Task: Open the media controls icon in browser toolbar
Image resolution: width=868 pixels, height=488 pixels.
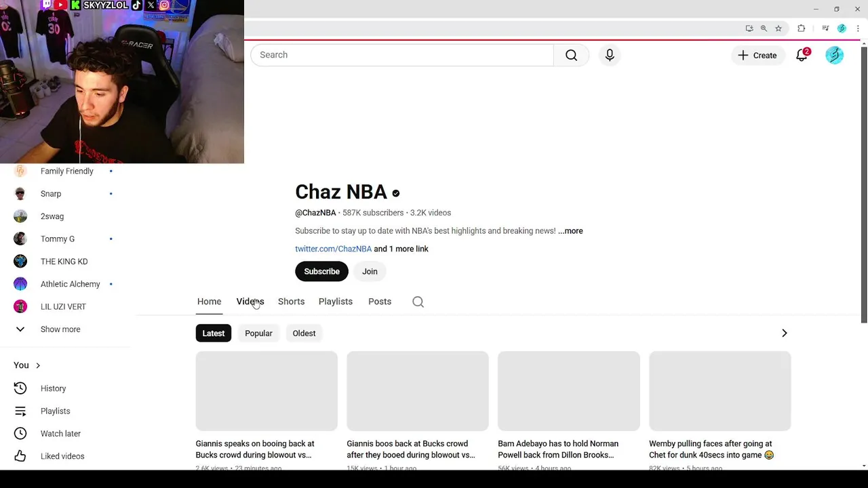Action: pos(825,28)
